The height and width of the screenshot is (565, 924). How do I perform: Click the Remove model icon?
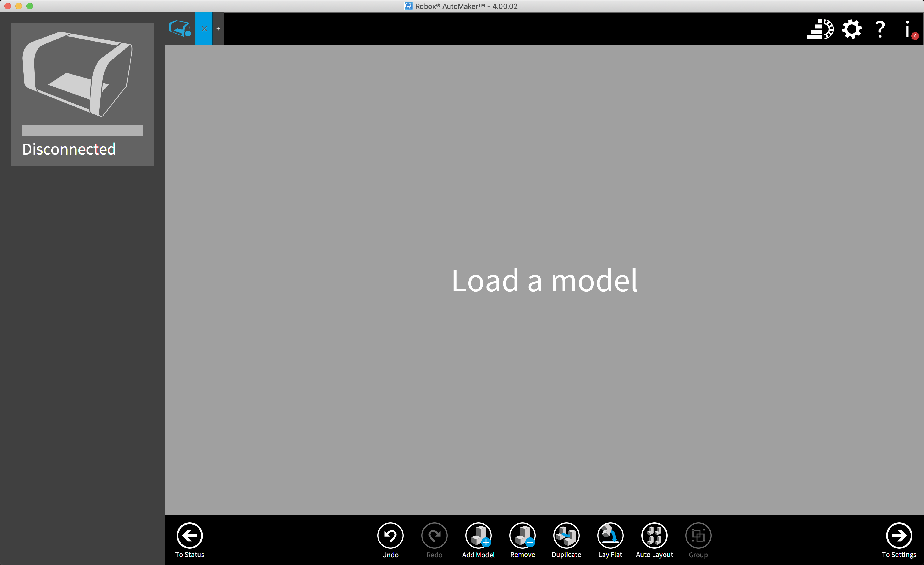[x=522, y=535]
